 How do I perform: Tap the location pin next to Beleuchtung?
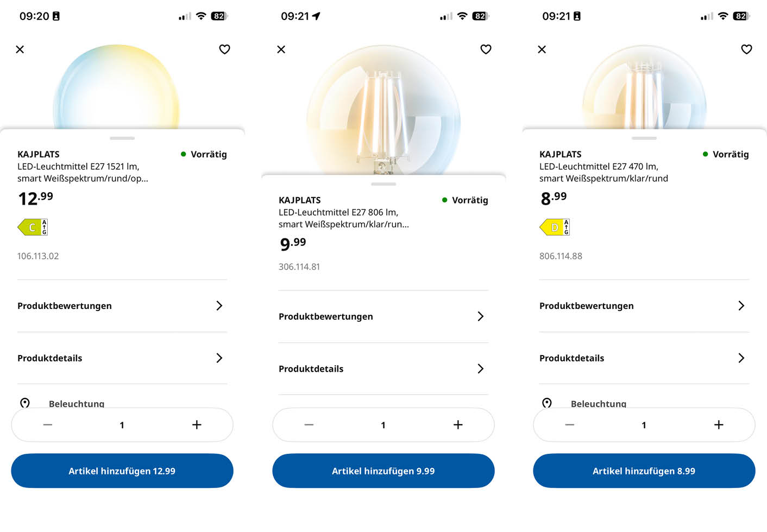[x=26, y=403]
